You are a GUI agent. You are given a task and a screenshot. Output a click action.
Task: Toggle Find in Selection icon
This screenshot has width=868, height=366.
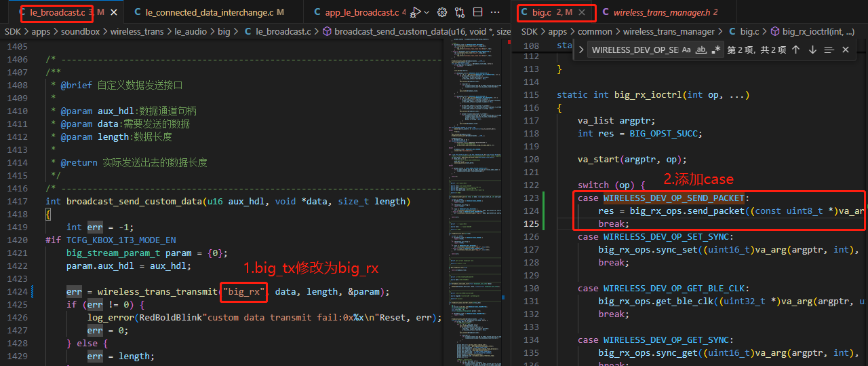(829, 50)
